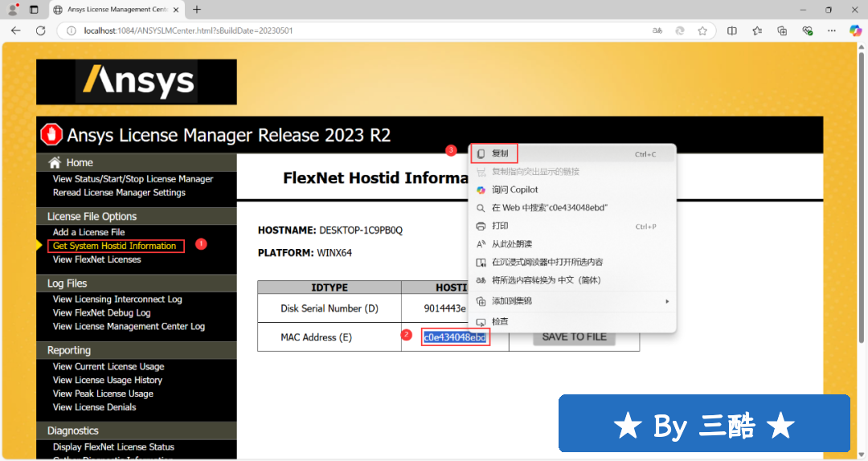Toggle split screen icon in toolbar
868x461 pixels.
(732, 31)
